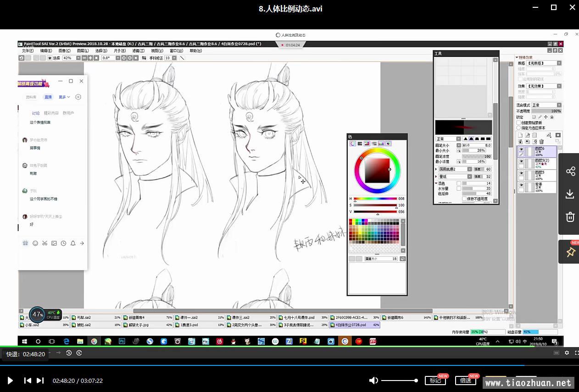The height and width of the screenshot is (392, 579).
Task: Click the bell notification icon in chat
Action: pos(72,243)
